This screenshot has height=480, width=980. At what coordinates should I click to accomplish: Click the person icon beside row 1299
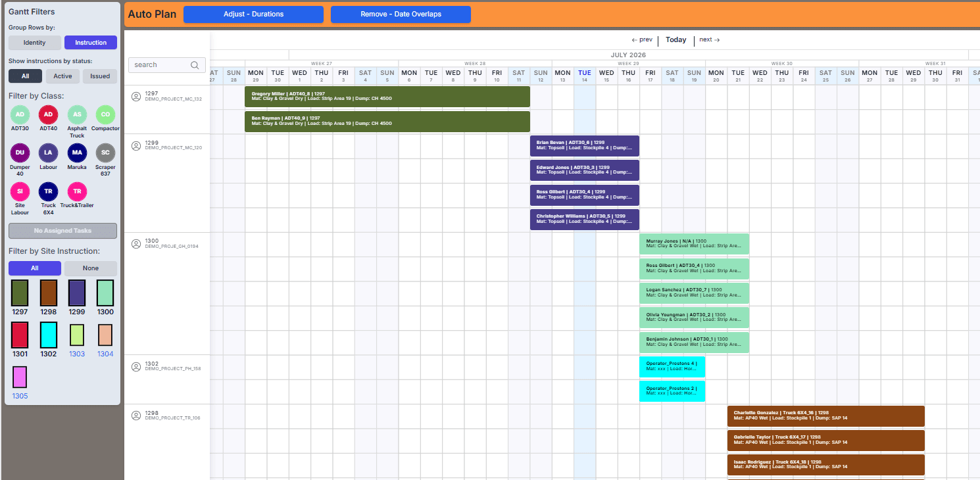(136, 146)
